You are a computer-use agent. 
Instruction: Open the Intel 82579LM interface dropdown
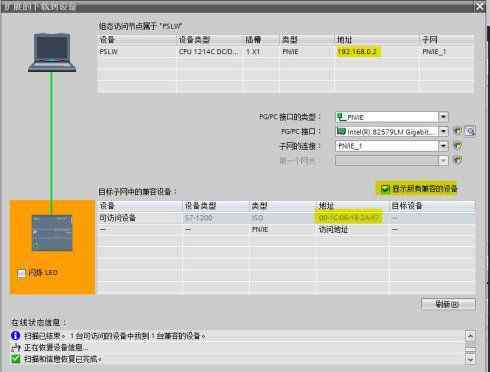point(443,131)
